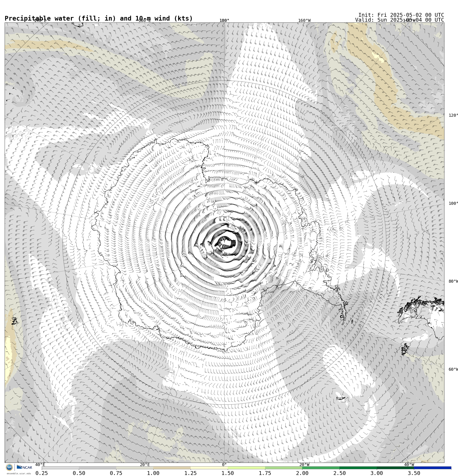Click the 'Init: Fri 2025-05-02 00 UTC' text

point(401,15)
